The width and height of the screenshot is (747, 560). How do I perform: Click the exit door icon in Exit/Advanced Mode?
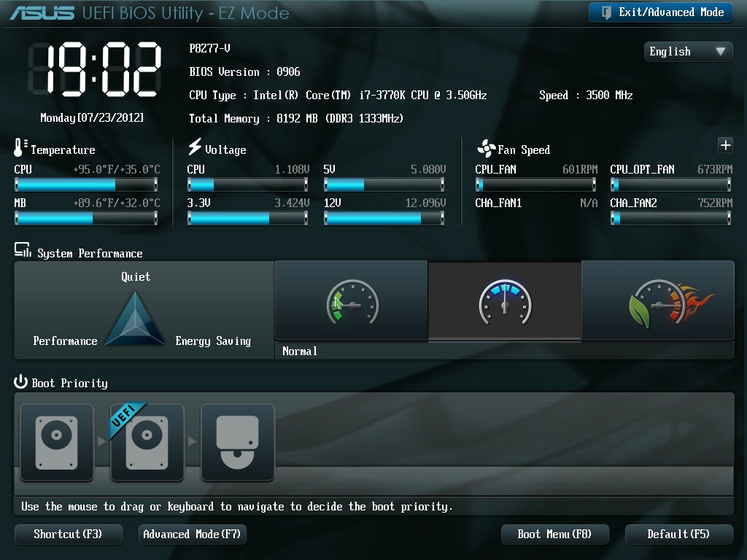606,13
